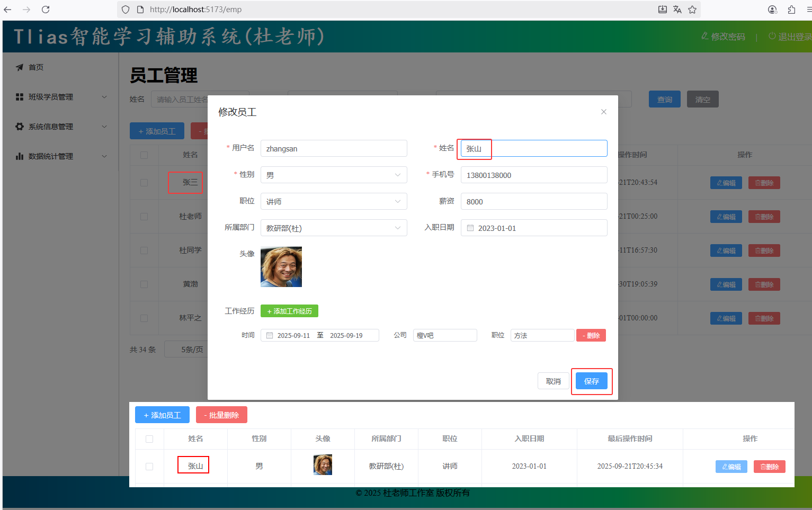Open the 所属部门 dropdown showing 教研部(杜)

point(334,228)
